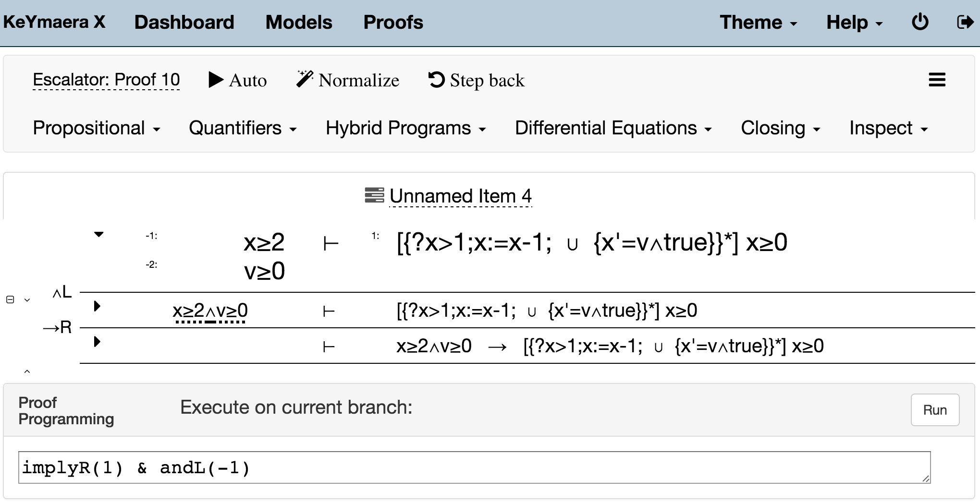Click the Escalator: Proof 10 link
Image resolution: width=980 pixels, height=502 pixels.
[106, 80]
